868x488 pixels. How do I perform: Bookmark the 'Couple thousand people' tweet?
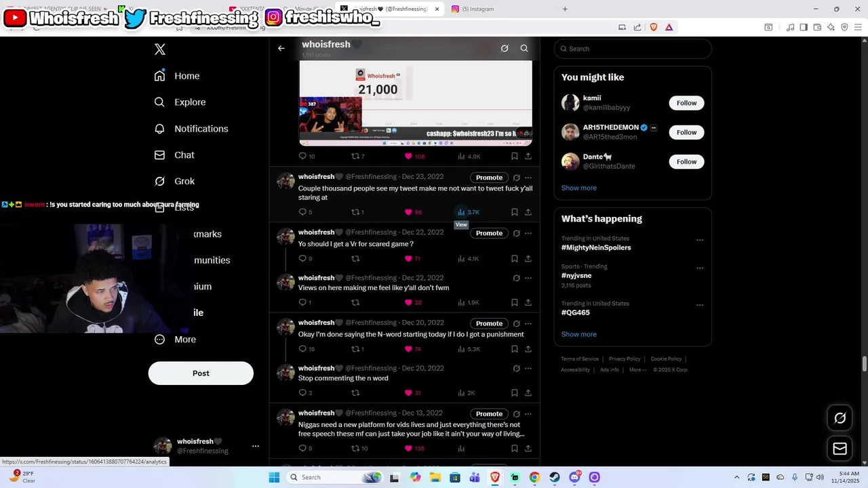coord(515,212)
